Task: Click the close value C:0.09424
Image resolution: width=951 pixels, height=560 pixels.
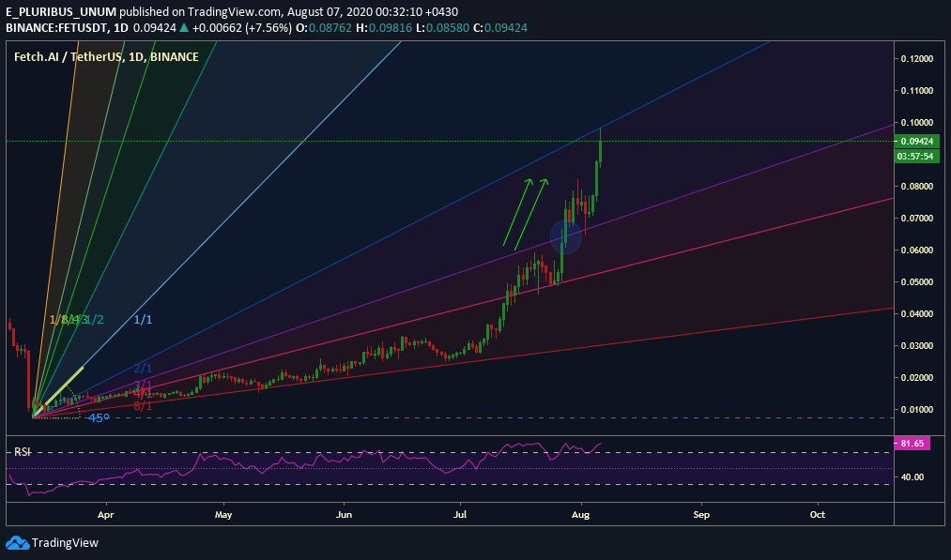Action: [500, 28]
